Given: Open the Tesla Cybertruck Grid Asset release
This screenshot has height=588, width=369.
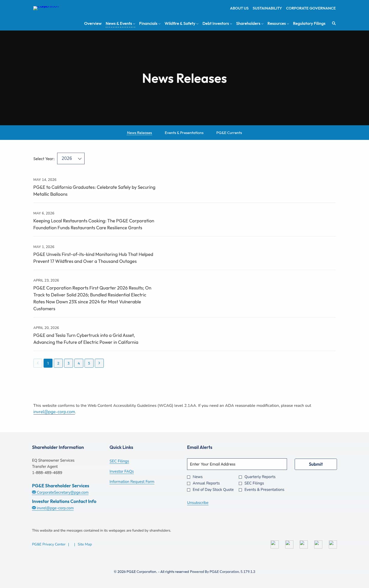Looking at the screenshot, I should [x=86, y=339].
